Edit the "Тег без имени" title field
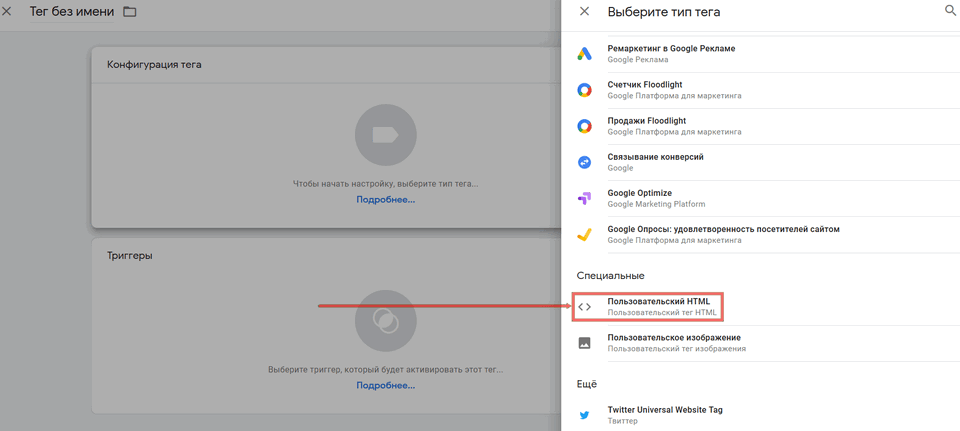The image size is (960, 431). coord(71,12)
